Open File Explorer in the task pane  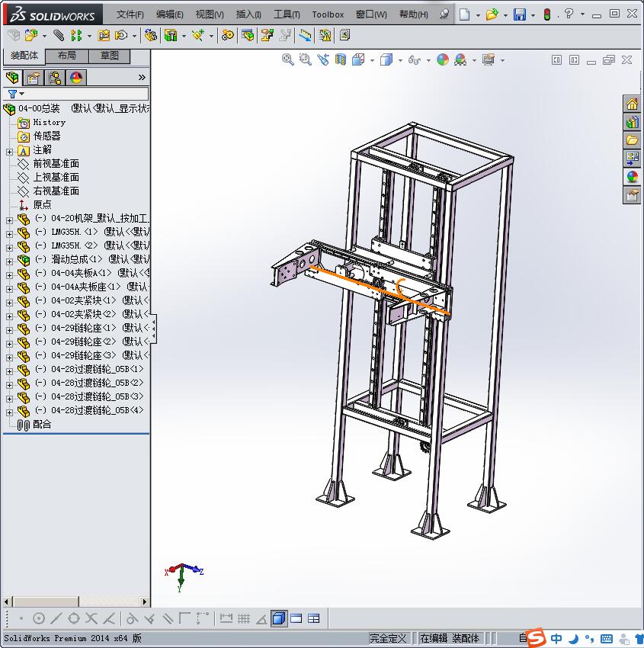click(632, 140)
